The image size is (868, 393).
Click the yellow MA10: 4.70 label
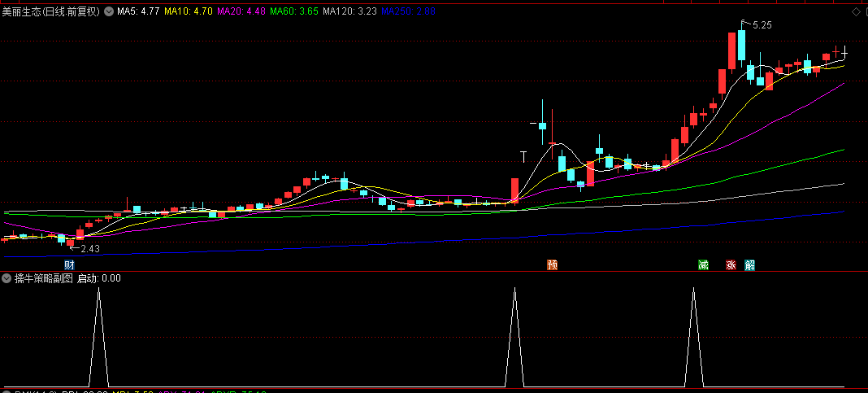(189, 11)
